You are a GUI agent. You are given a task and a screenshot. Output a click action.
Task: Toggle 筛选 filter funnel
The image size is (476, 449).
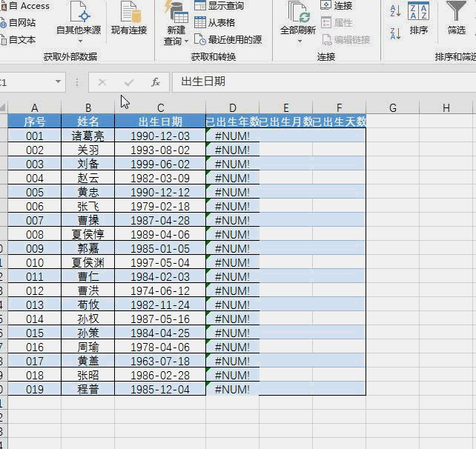click(x=456, y=19)
